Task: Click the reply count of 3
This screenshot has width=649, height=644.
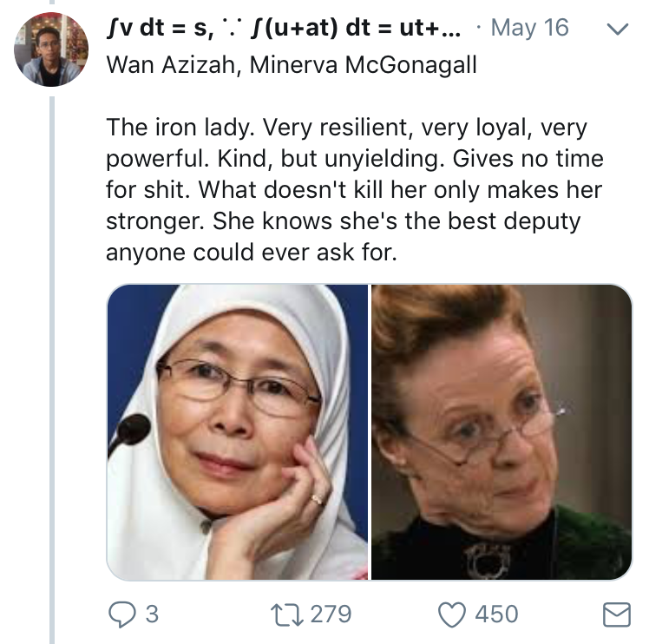Action: click(152, 614)
